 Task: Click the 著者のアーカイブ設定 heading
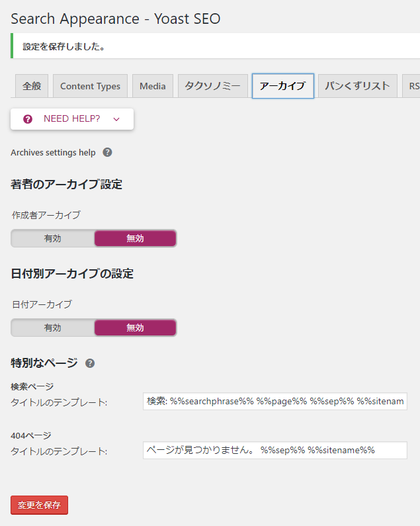click(66, 184)
